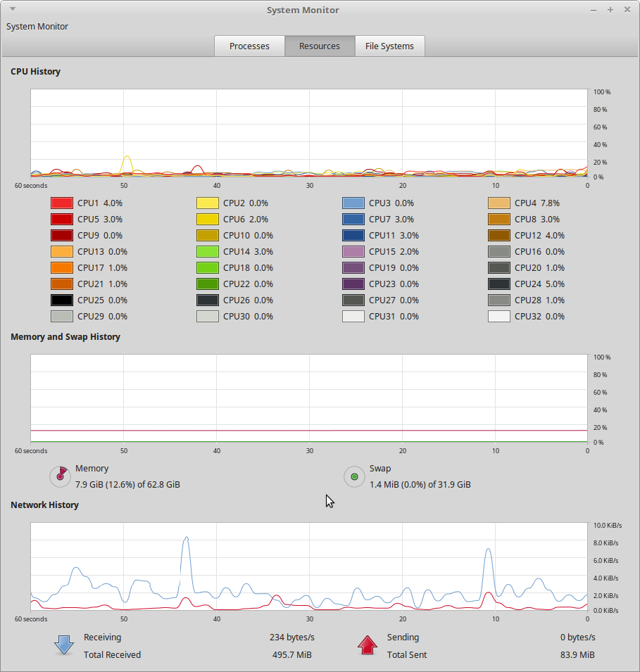640x672 pixels.
Task: Click the Memory pie color icon
Action: [x=61, y=476]
